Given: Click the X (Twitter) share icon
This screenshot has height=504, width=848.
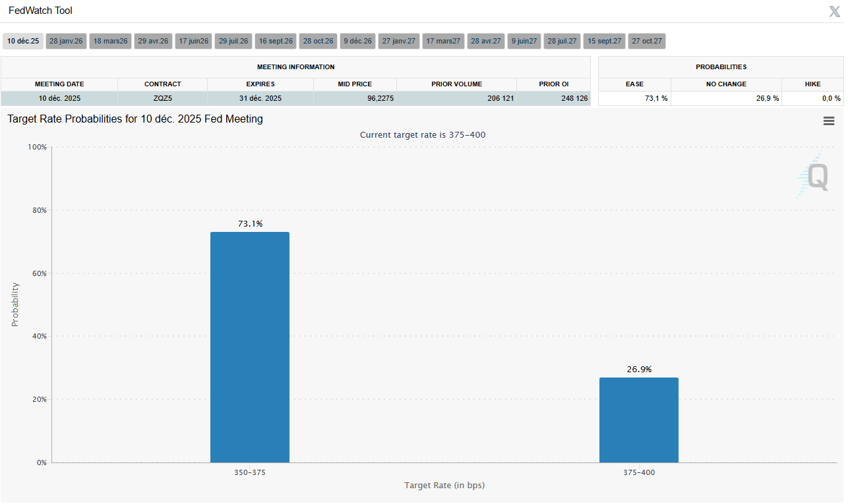Looking at the screenshot, I should click(834, 11).
